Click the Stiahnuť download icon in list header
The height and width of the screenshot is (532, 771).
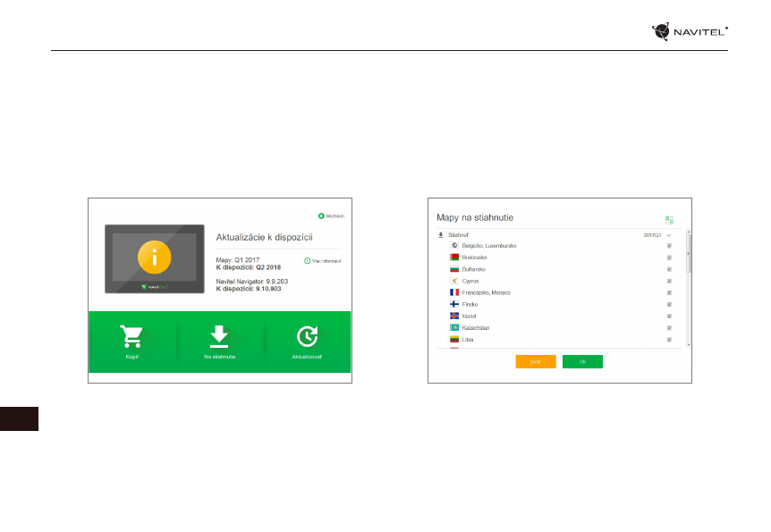click(440, 234)
